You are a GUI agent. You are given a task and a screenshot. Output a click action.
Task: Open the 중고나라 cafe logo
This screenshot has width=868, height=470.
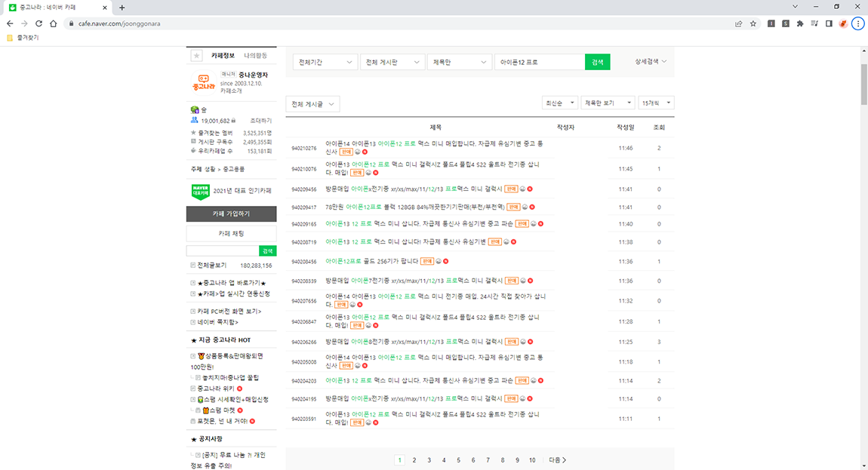tap(204, 82)
